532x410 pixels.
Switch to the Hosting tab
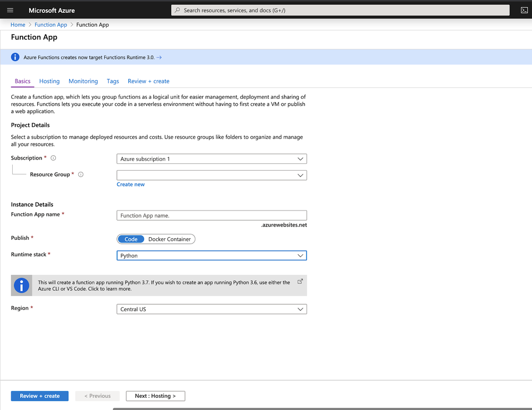[49, 81]
